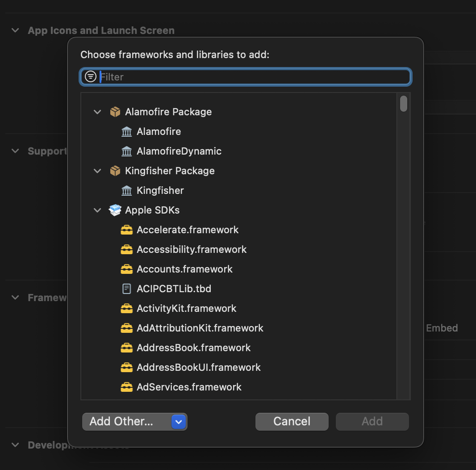Select the AlamofireDynamic library row

pyautogui.click(x=238, y=151)
